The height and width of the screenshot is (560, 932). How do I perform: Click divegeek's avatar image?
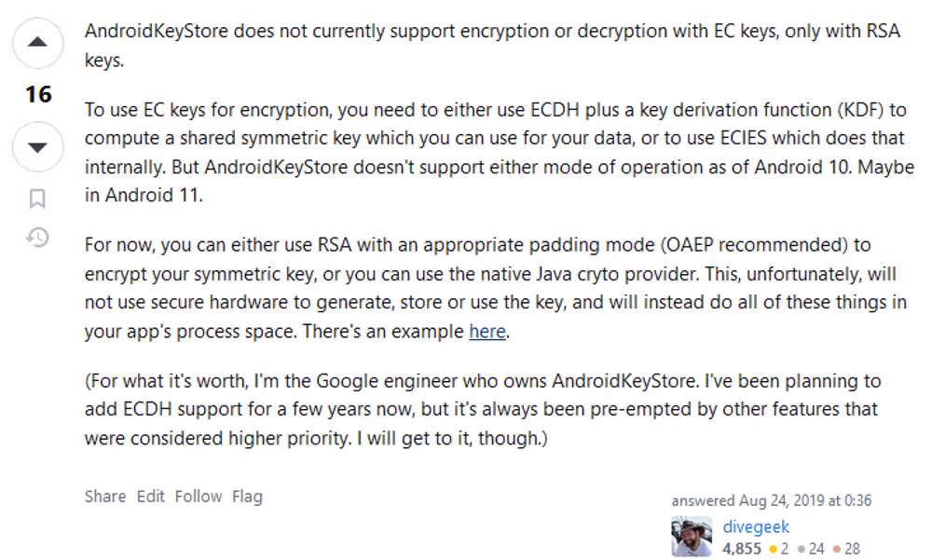point(692,537)
